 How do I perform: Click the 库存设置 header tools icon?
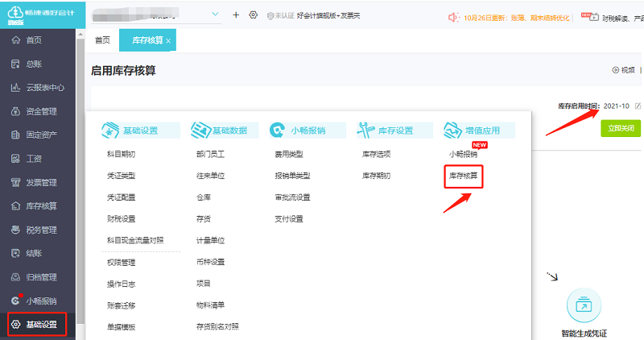pyautogui.click(x=365, y=131)
